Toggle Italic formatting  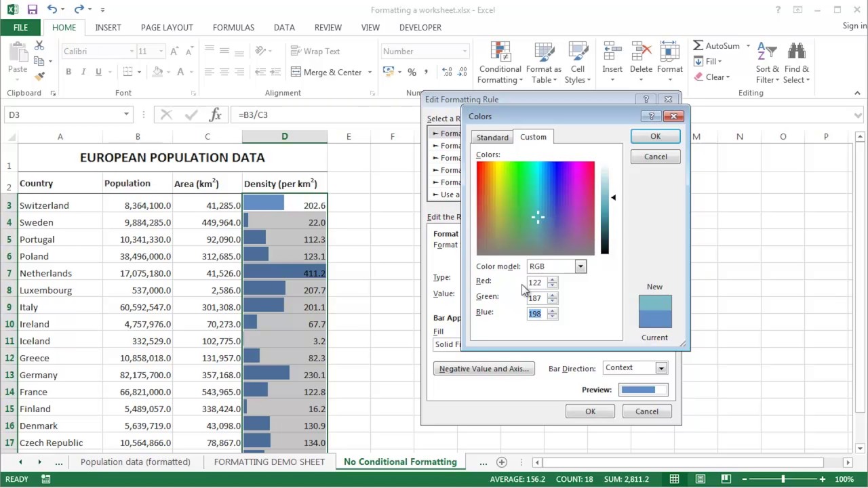tap(83, 72)
